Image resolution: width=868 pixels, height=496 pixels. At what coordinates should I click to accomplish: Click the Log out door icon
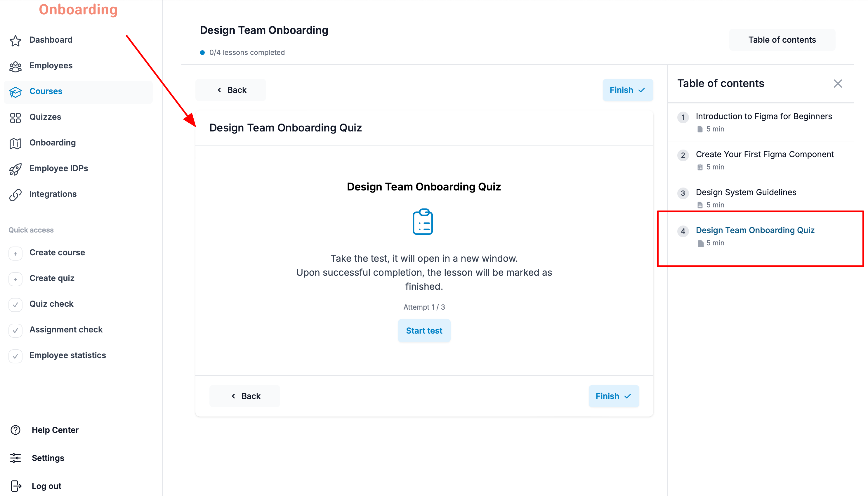click(16, 486)
